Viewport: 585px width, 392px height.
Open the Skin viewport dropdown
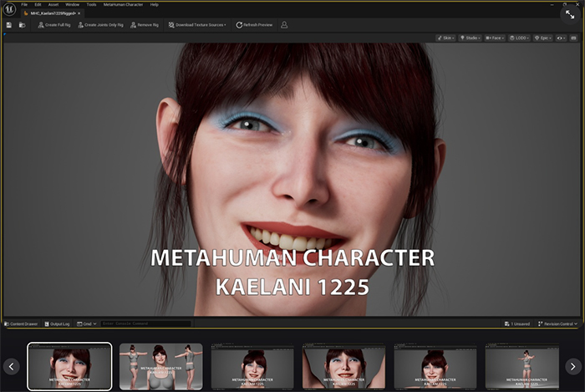(445, 38)
